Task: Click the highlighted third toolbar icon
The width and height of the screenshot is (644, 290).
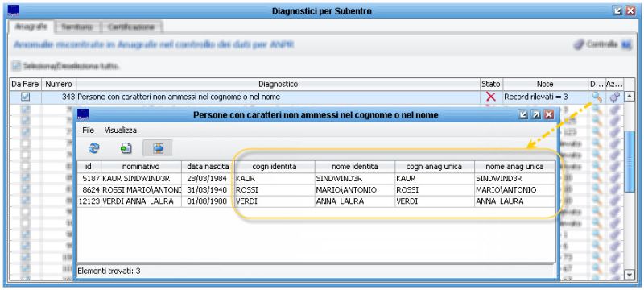Action: coord(158,148)
